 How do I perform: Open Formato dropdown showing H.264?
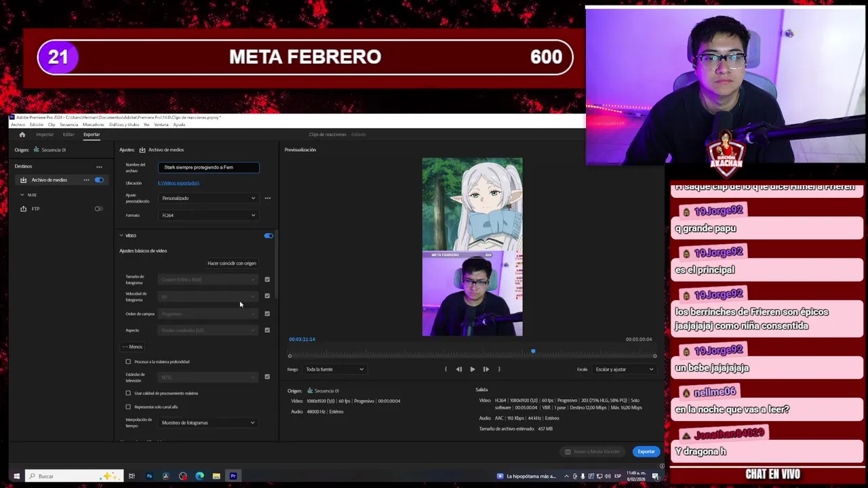pyautogui.click(x=208, y=215)
